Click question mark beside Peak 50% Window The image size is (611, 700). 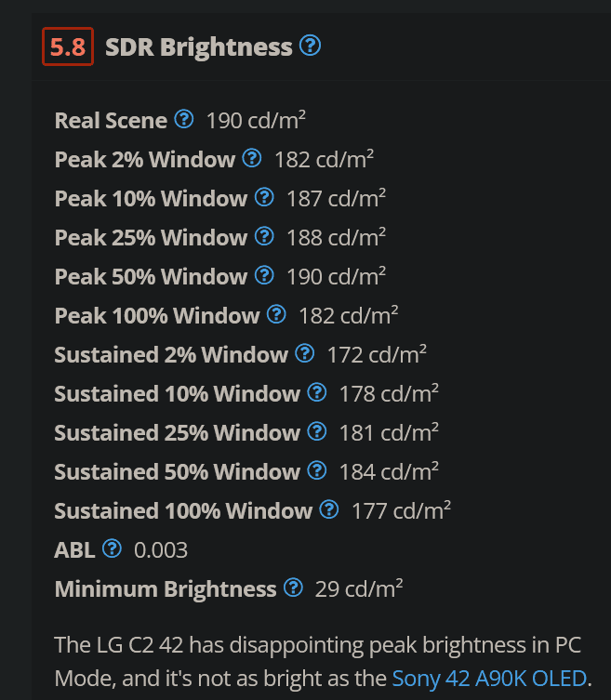point(264,275)
